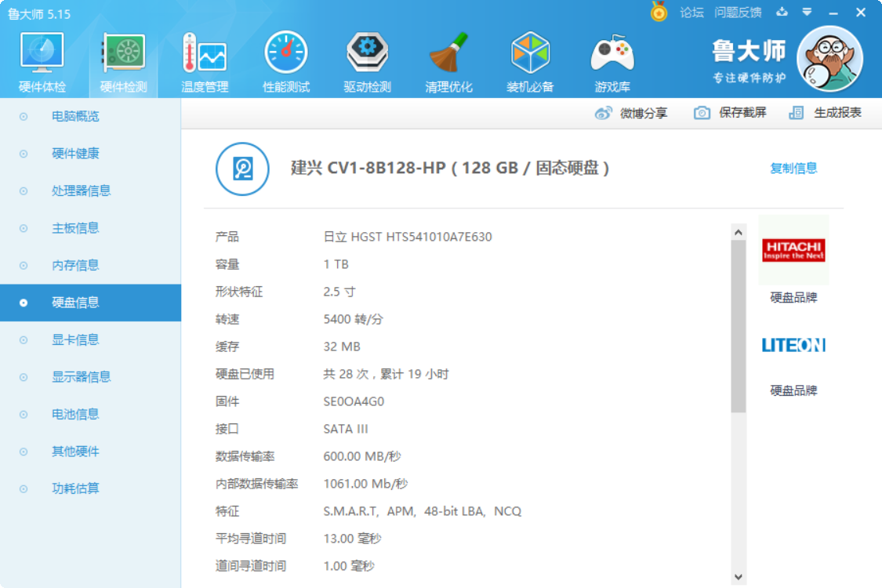Click the S.M.A.R.T, APM features value
Viewport: 882px width, 588px height.
click(422, 511)
